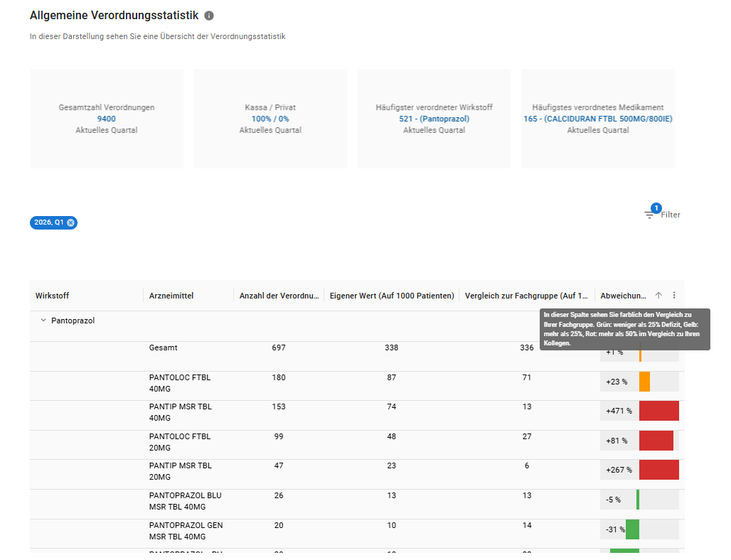The width and height of the screenshot is (731, 560).
Task: Click Eigener Wert (Auf 1000 Patienten) header
Action: [392, 296]
